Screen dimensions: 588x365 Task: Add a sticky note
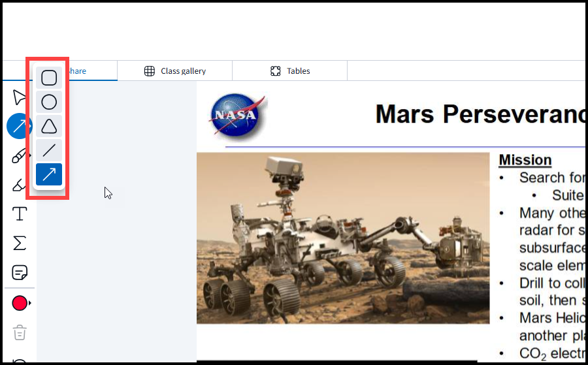click(20, 272)
